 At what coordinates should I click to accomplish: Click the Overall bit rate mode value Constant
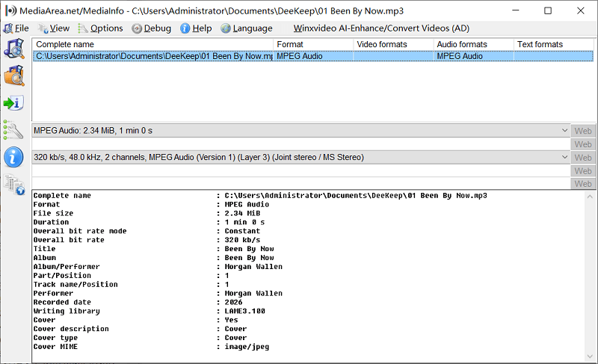point(242,231)
